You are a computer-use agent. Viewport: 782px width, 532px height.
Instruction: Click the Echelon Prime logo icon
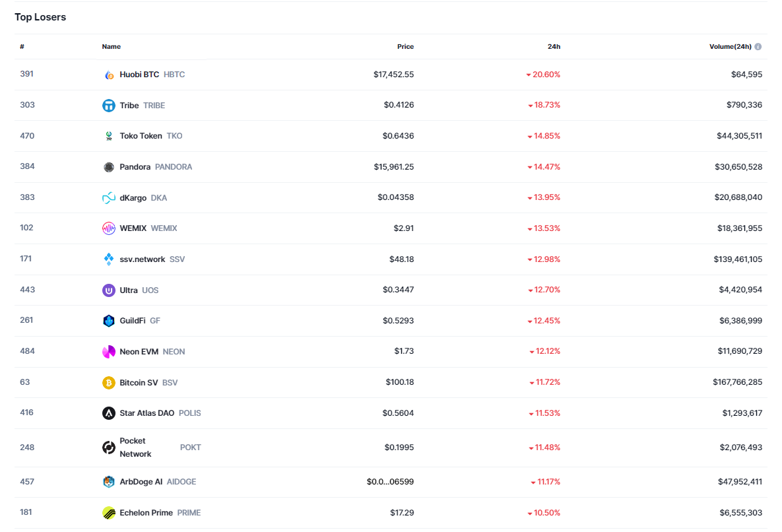[109, 513]
